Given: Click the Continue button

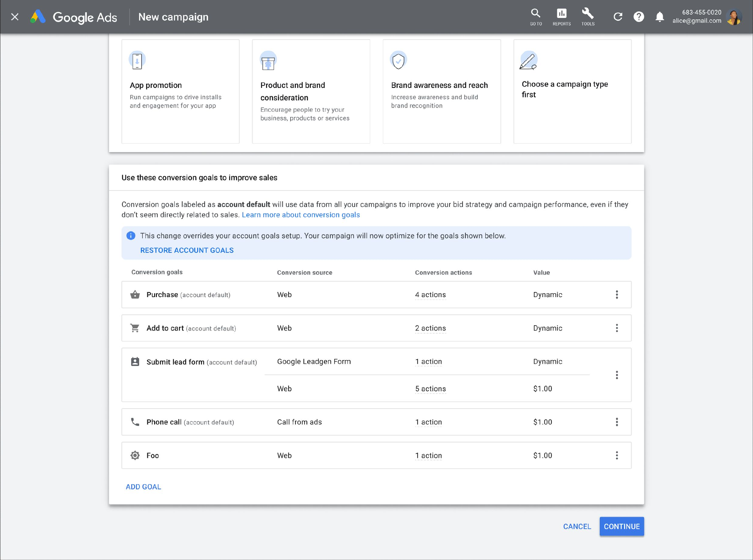Looking at the screenshot, I should 622,527.
